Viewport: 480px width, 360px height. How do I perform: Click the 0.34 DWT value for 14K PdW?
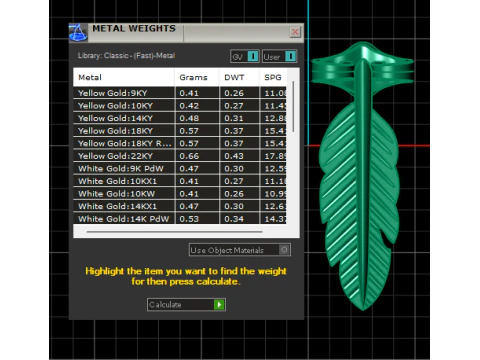click(234, 219)
